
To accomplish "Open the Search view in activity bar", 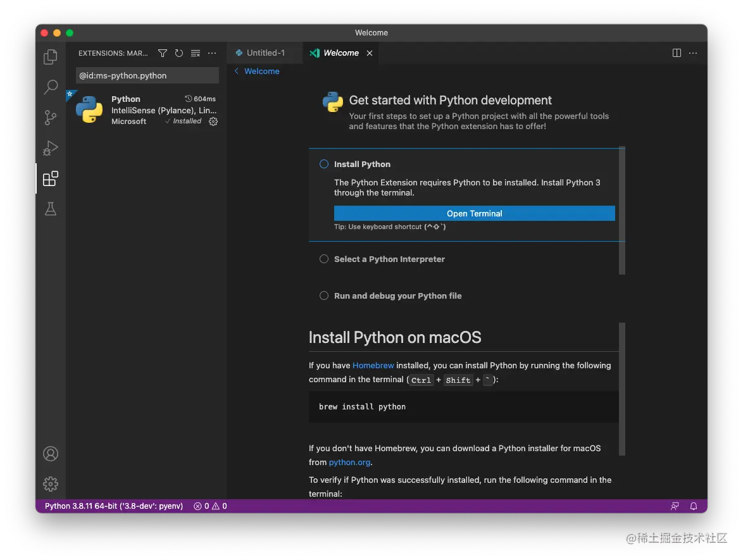I will point(50,87).
